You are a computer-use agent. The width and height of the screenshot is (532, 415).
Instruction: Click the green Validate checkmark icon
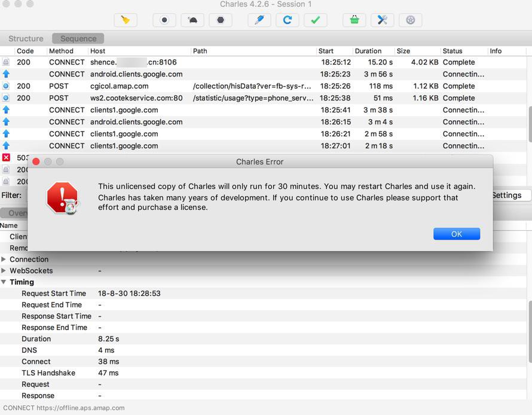[316, 20]
